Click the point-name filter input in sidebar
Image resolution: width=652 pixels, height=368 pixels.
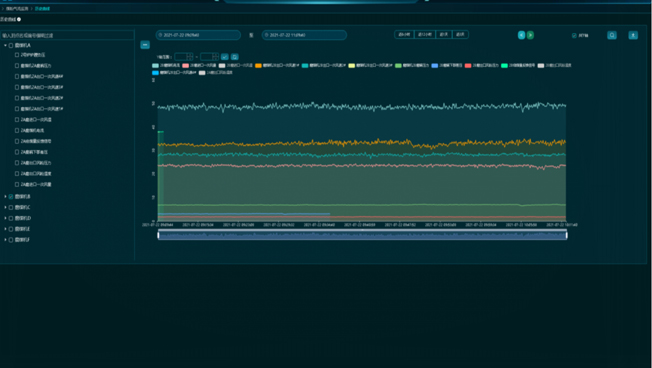[x=67, y=35]
